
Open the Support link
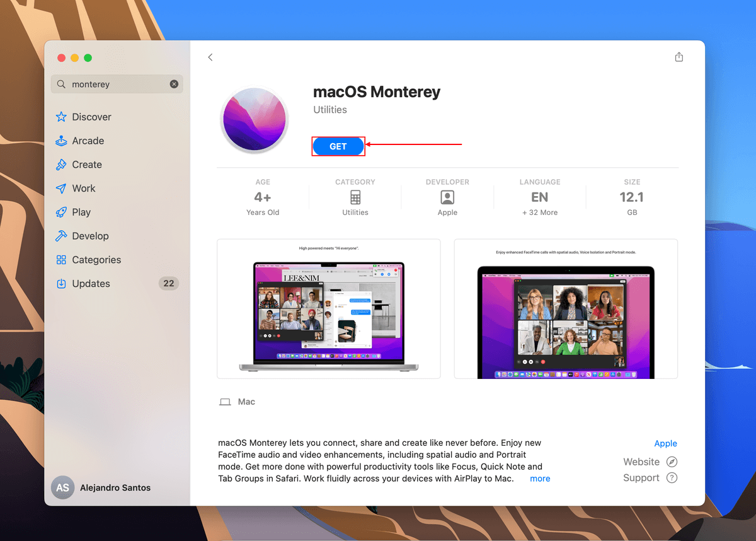[x=641, y=477]
